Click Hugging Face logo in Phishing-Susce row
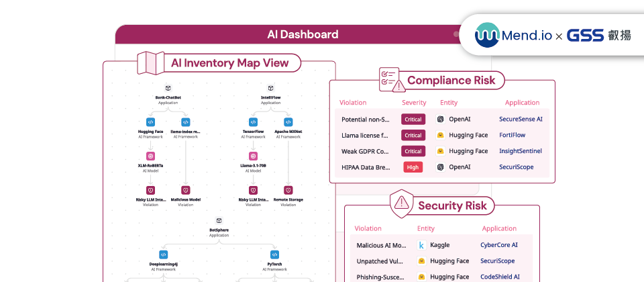The image size is (644, 282). coord(421,277)
